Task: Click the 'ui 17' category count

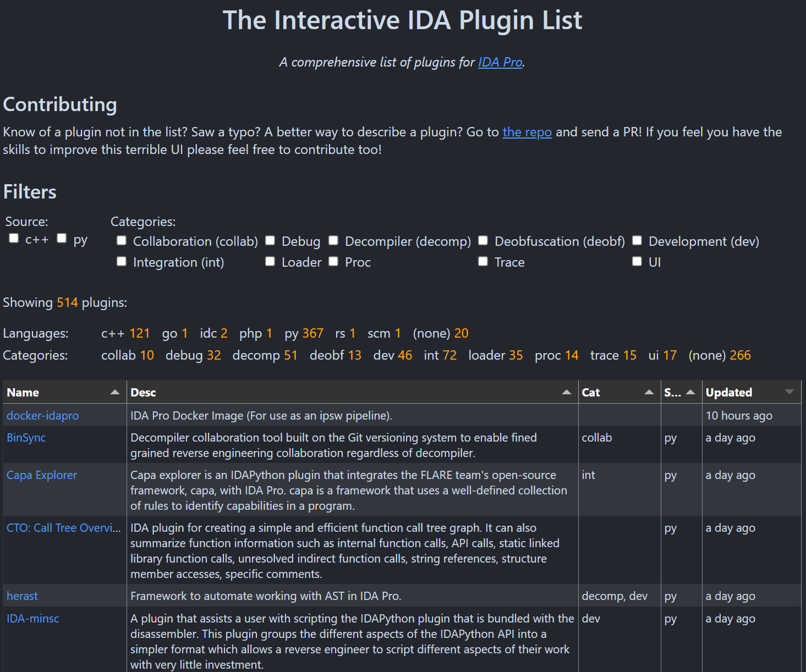Action: (x=662, y=355)
